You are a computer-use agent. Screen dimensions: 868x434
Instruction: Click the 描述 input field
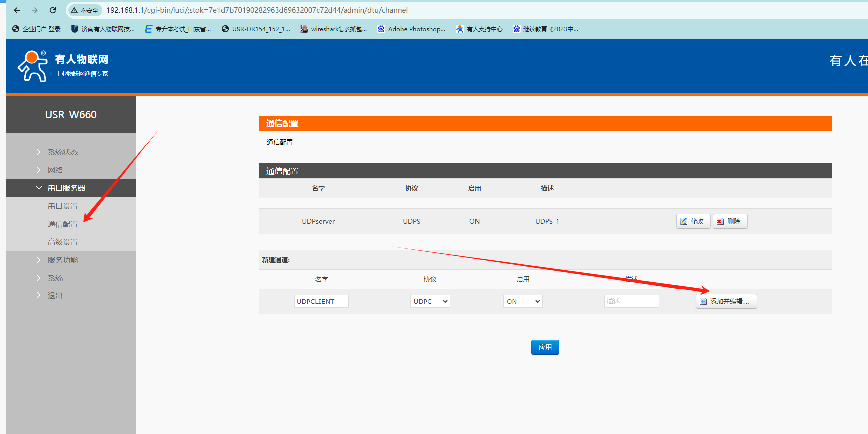coord(631,301)
